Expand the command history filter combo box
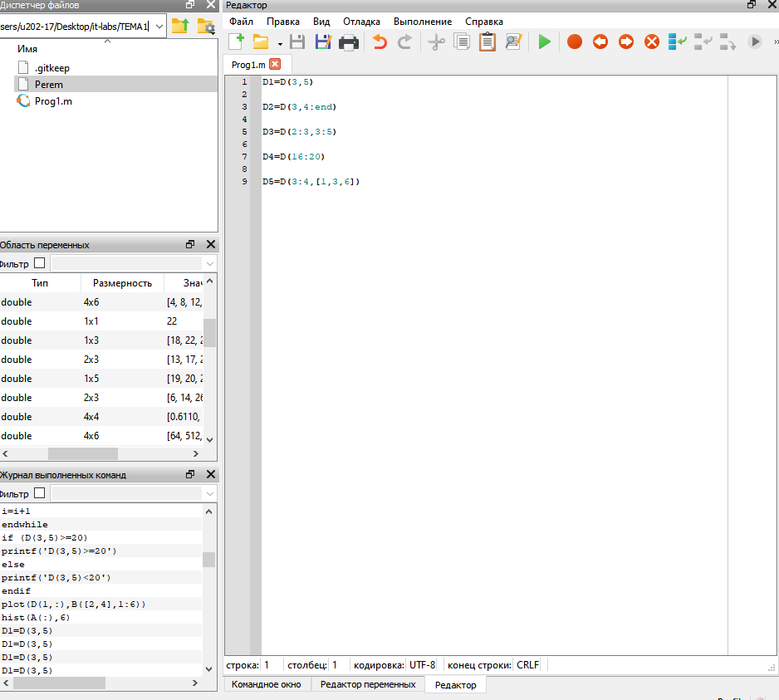This screenshot has height=700, width=779. point(208,493)
